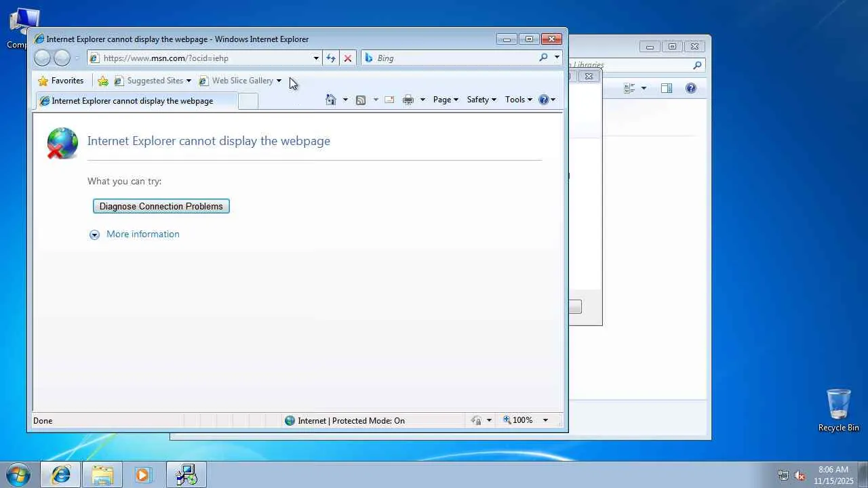Stop loading with the red X icon
The image size is (868, 488).
pyautogui.click(x=348, y=58)
